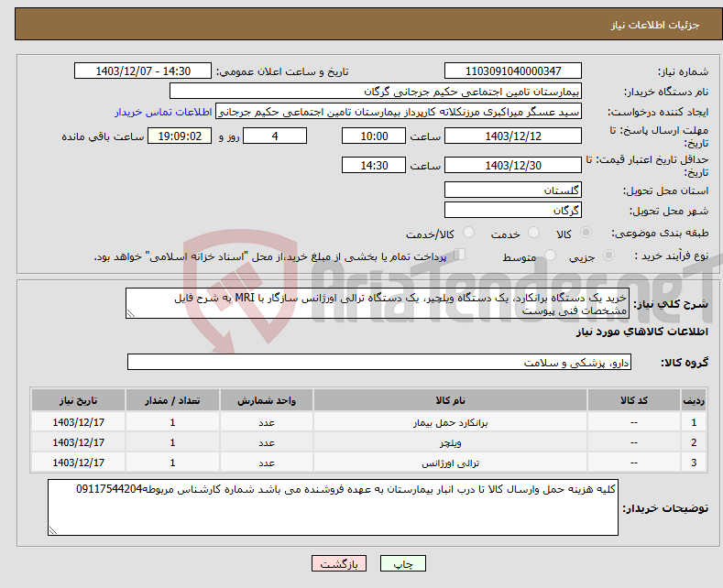Click the چاپ print button
This screenshot has width=723, height=588.
402,563
